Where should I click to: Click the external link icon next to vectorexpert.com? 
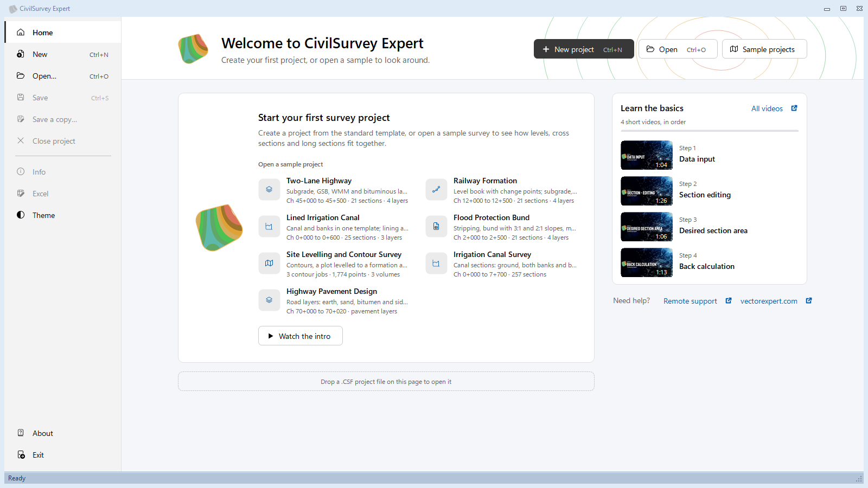click(809, 301)
